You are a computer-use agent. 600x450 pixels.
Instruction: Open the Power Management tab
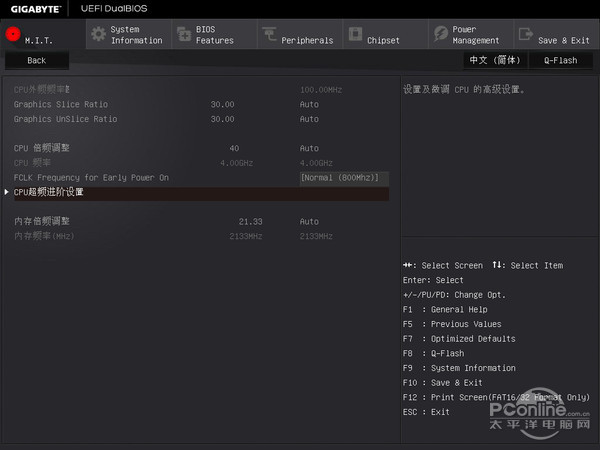click(471, 34)
